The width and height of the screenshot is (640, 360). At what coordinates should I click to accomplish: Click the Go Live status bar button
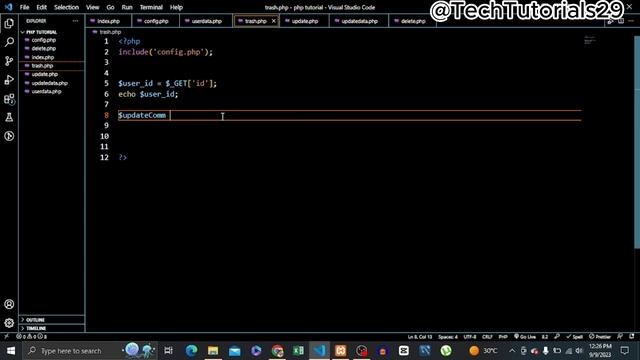pos(525,337)
